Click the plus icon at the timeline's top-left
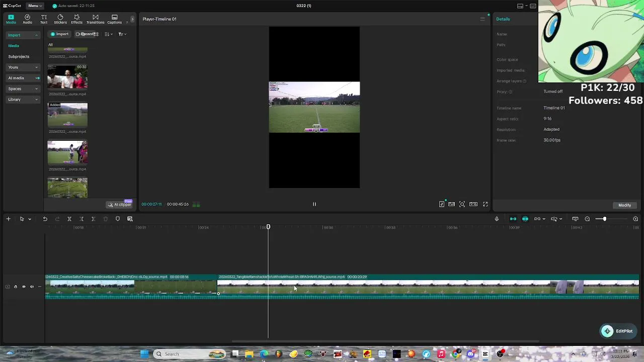This screenshot has height=362, width=644. (x=8, y=219)
